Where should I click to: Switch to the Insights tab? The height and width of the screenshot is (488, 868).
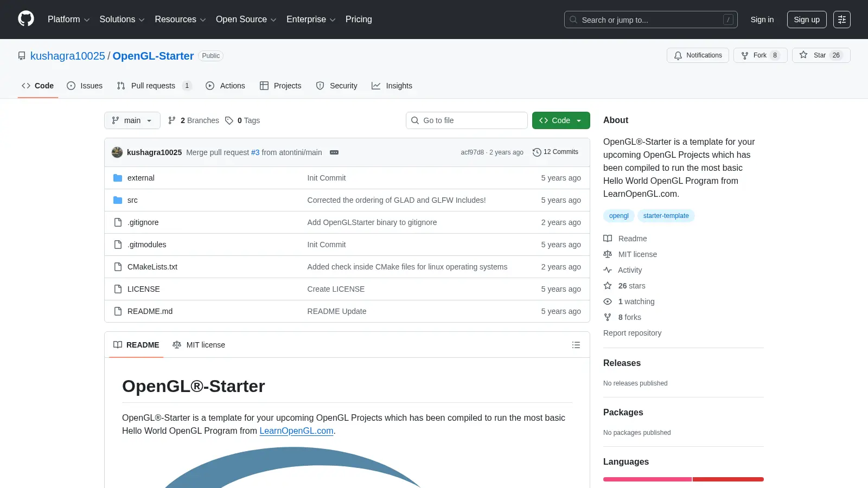click(x=392, y=86)
